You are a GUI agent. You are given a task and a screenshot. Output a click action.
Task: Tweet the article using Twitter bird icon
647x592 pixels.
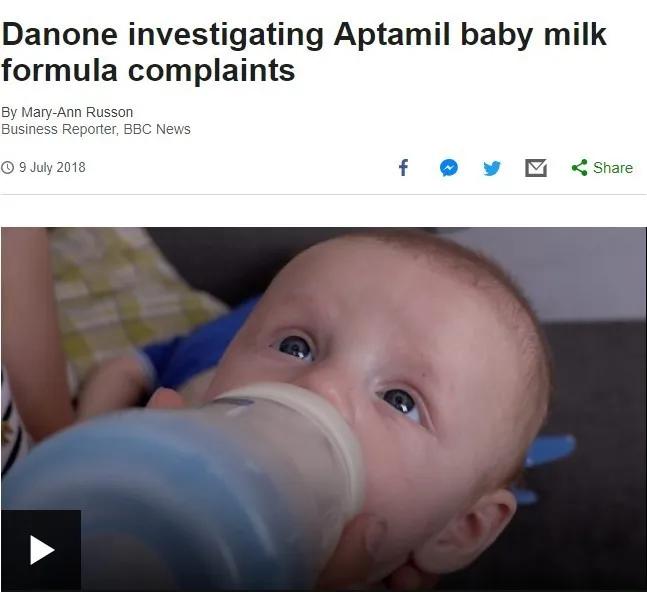492,168
